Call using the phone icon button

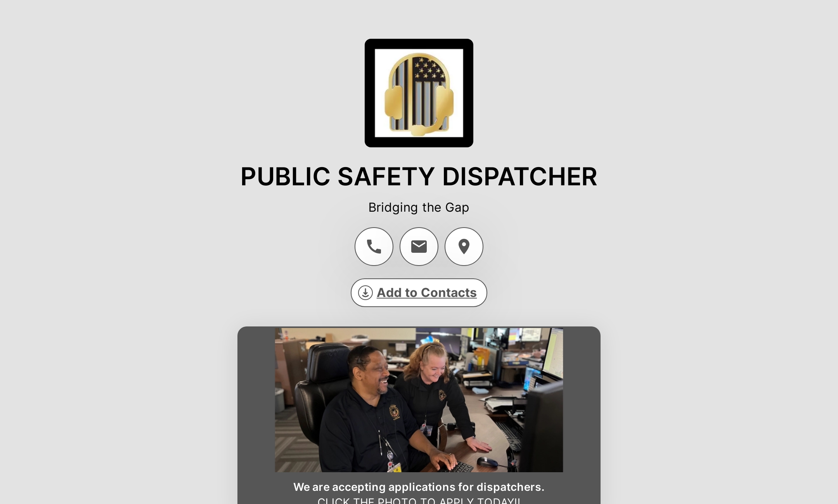(374, 247)
